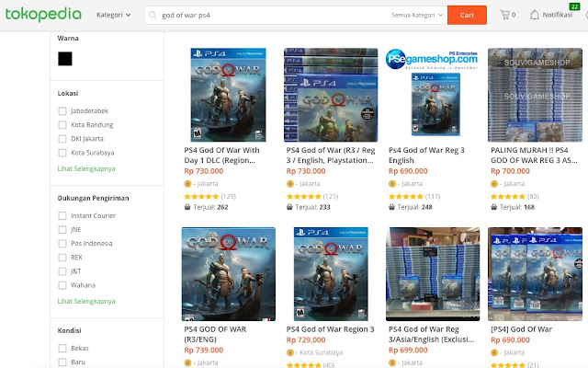Check the Baru condition box

pos(62,362)
